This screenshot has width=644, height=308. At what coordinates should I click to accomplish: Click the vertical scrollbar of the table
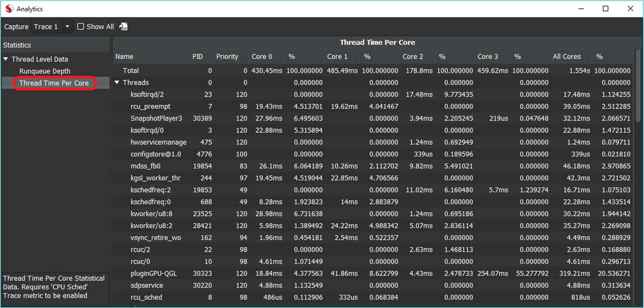pos(638,86)
